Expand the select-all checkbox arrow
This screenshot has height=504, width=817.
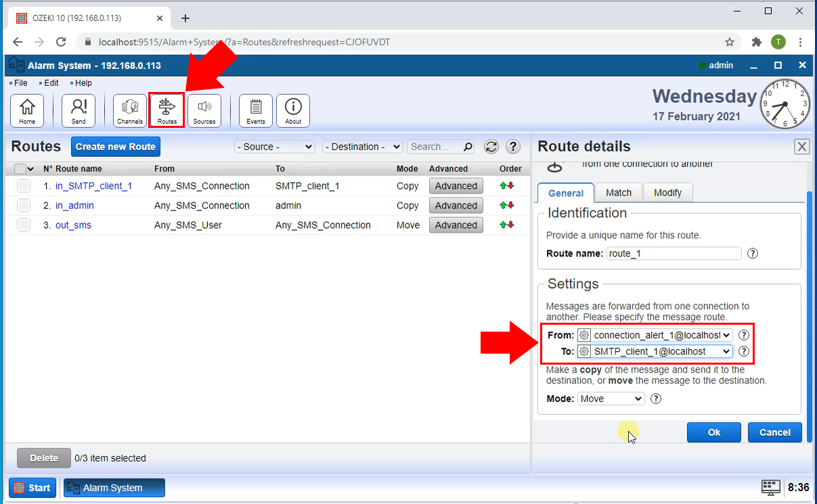(x=30, y=168)
